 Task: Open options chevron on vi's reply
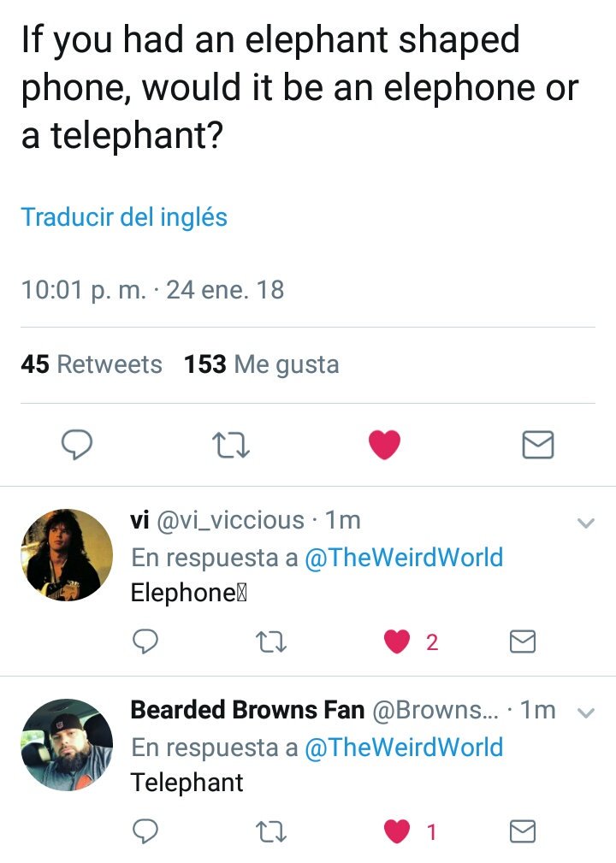tap(586, 523)
